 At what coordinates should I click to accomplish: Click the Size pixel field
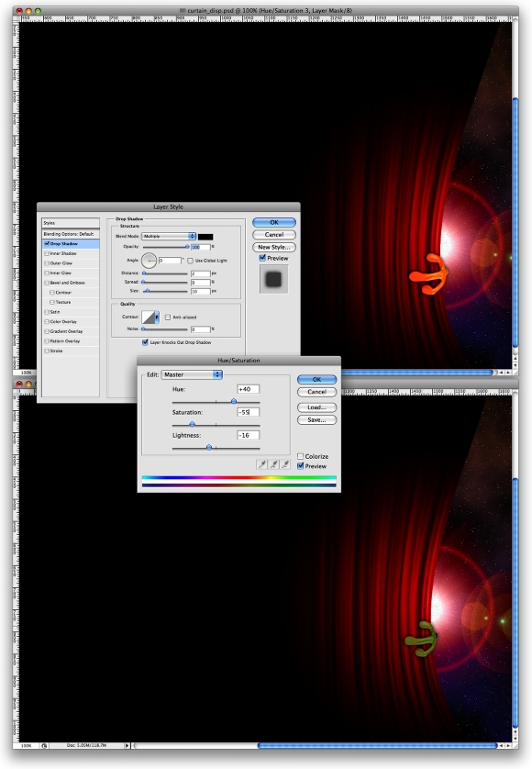(x=201, y=291)
